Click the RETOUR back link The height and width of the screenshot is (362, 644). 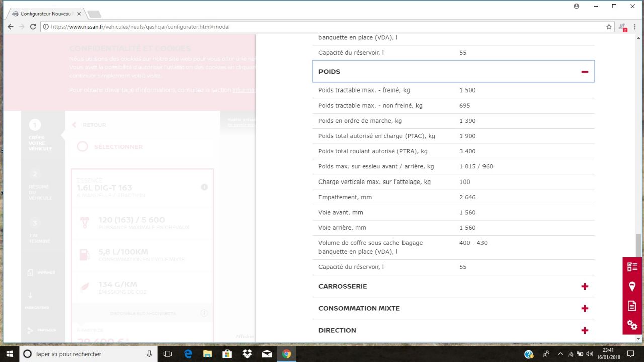pos(90,125)
